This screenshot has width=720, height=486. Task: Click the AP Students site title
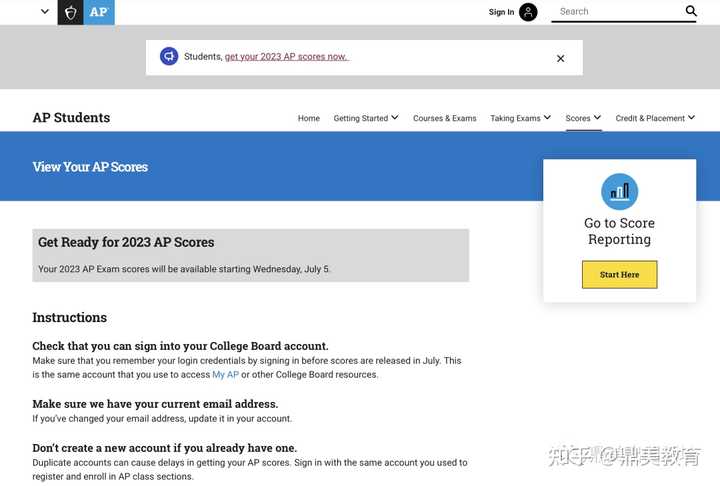(71, 118)
